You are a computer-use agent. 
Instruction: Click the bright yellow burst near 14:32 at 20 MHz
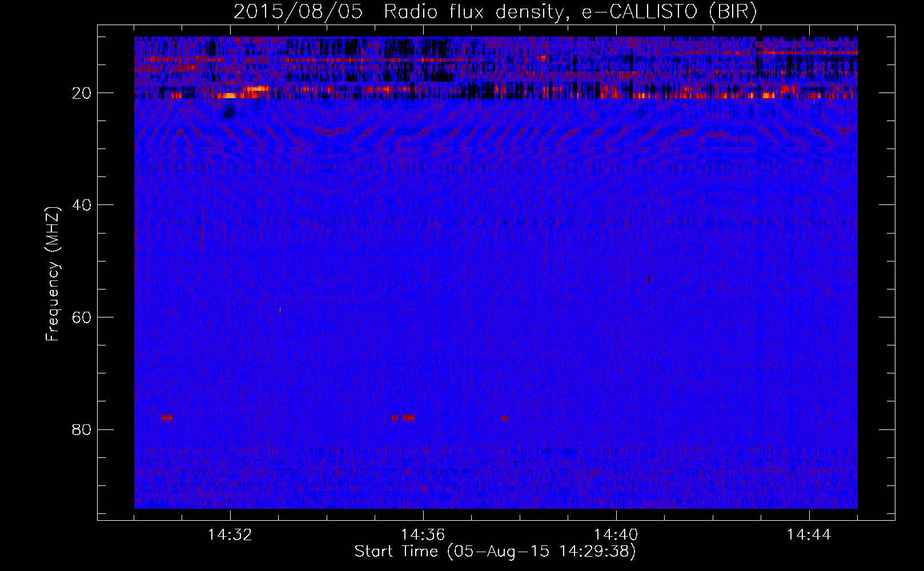click(229, 95)
